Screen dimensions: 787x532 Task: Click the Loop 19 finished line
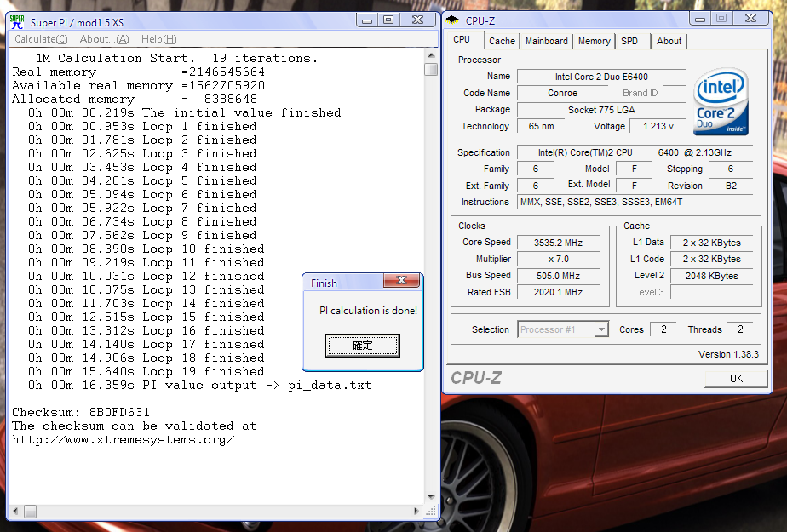[x=146, y=371]
